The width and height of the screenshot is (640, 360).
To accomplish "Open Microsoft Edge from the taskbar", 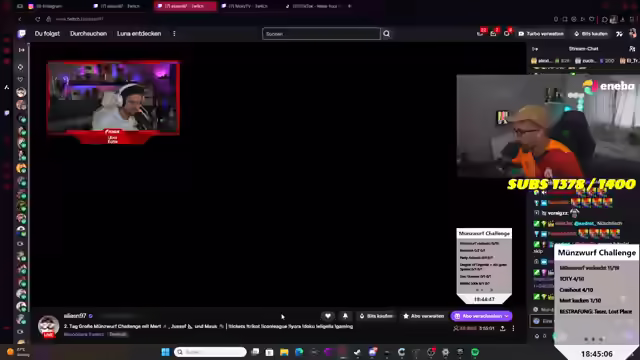I will (299, 352).
